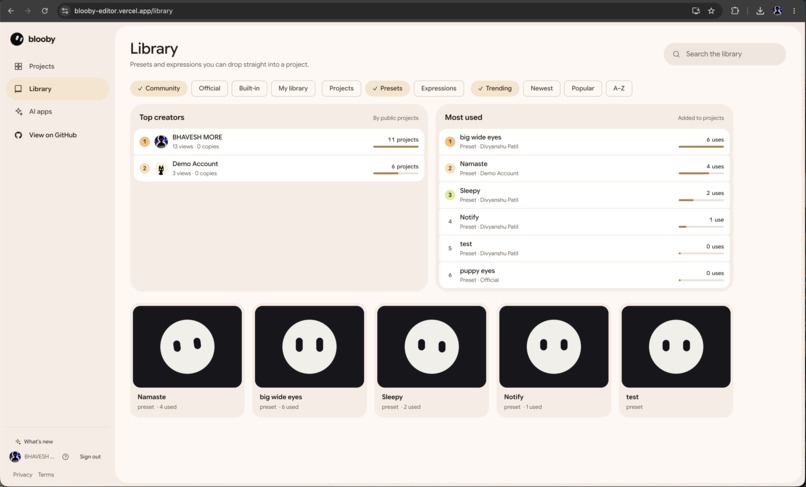Click rank 1 badge beside big wide eyes
Image resolution: width=806 pixels, height=487 pixels.
450,141
